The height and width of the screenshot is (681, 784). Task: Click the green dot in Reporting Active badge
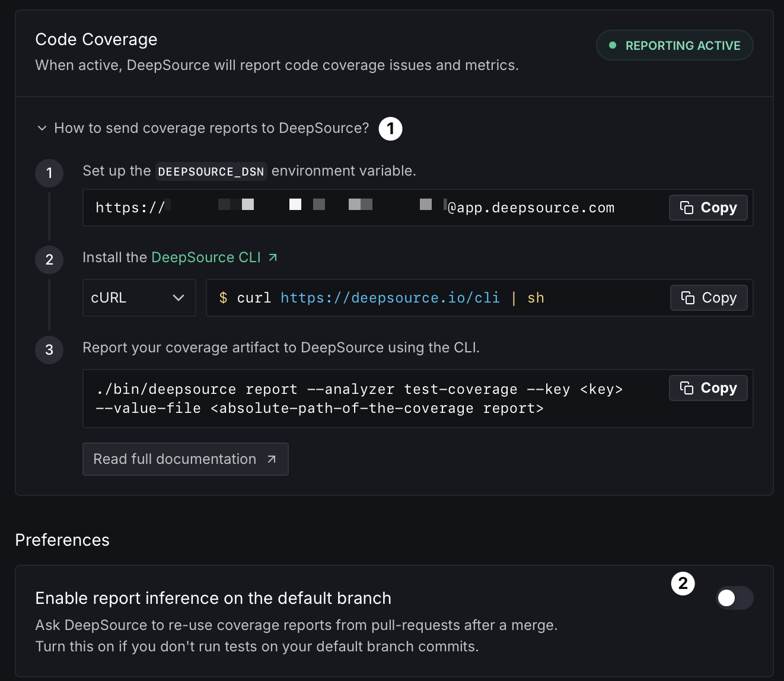pyautogui.click(x=613, y=46)
